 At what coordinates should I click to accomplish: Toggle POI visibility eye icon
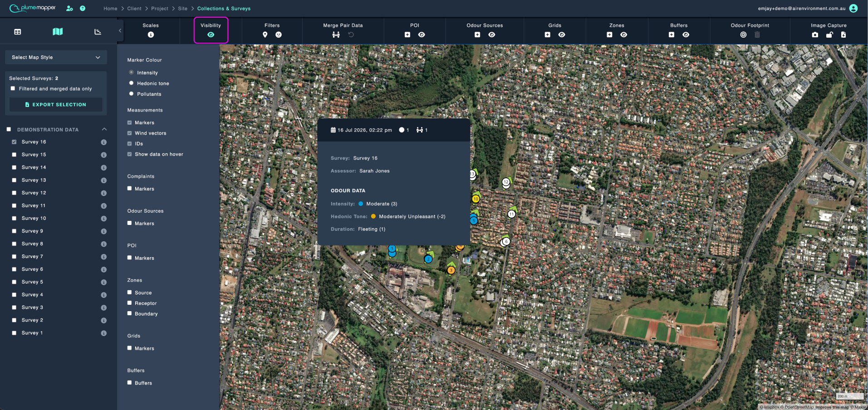422,35
